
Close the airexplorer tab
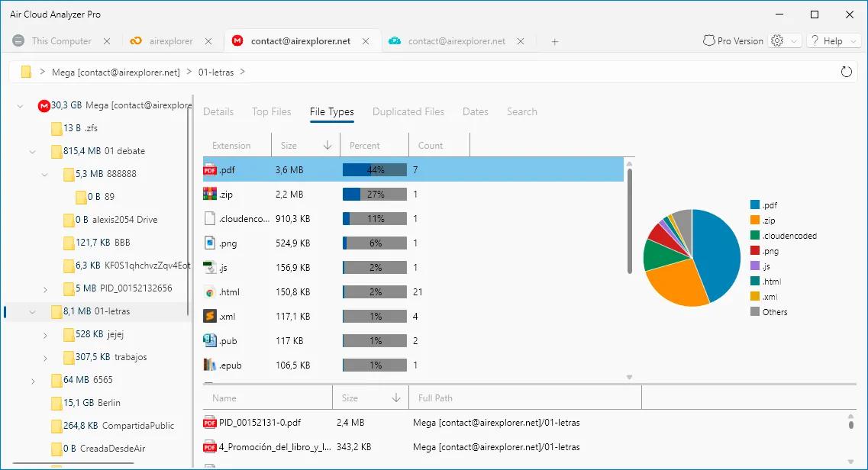pos(208,41)
